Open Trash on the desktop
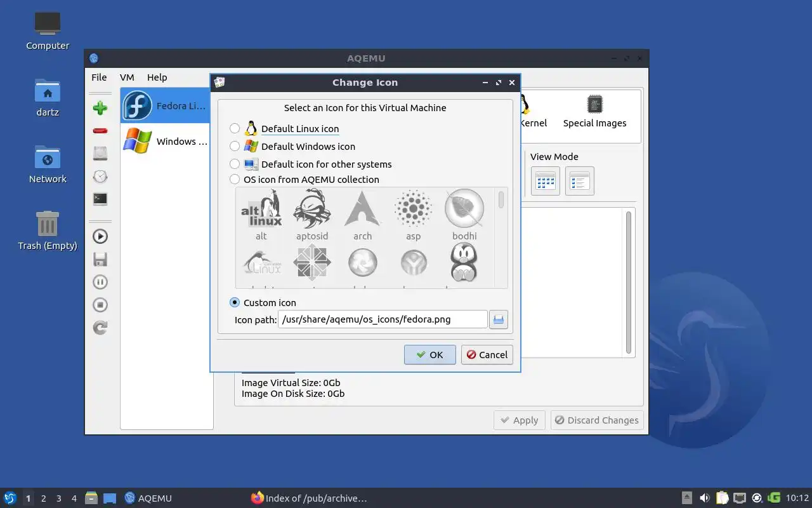The height and width of the screenshot is (508, 812). click(x=48, y=231)
